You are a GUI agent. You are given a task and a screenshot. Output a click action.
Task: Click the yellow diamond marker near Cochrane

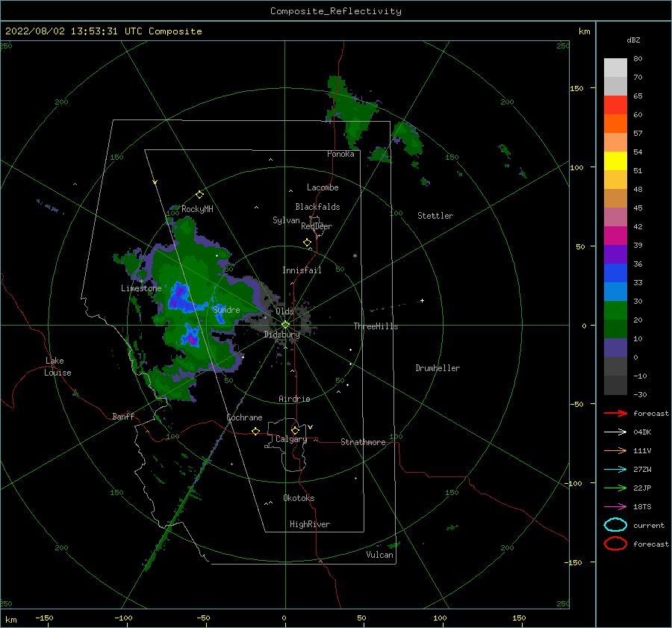[256, 431]
